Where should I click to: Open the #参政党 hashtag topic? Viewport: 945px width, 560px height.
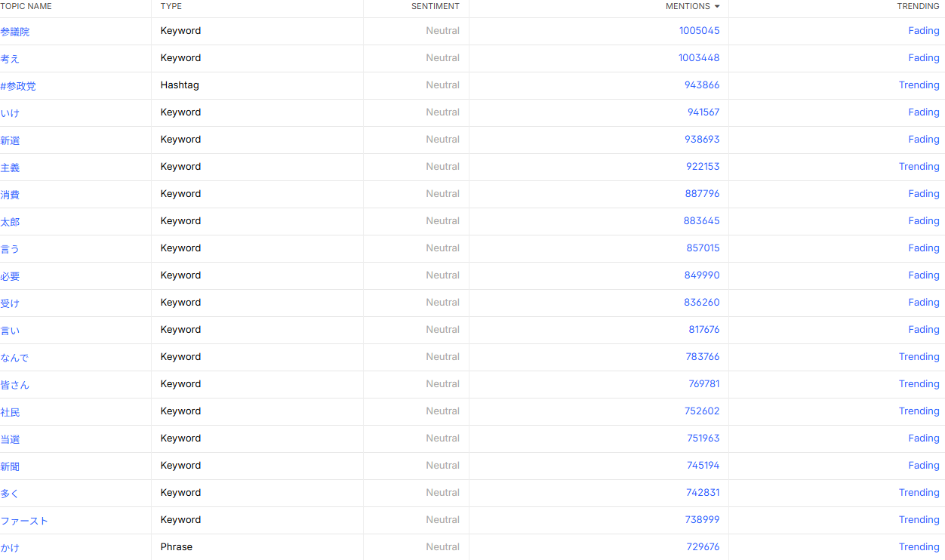(x=18, y=86)
